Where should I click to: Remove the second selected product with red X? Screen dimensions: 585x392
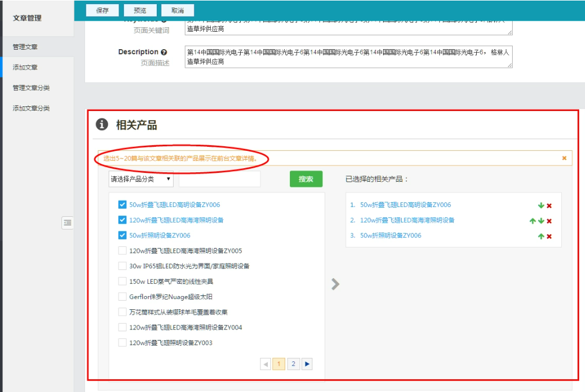pyautogui.click(x=549, y=221)
